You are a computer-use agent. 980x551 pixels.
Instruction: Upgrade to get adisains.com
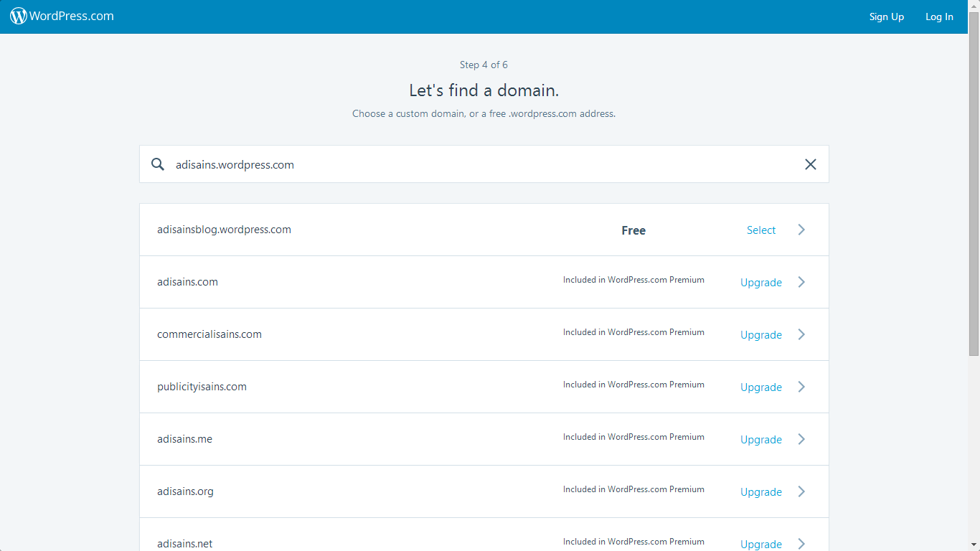(761, 283)
